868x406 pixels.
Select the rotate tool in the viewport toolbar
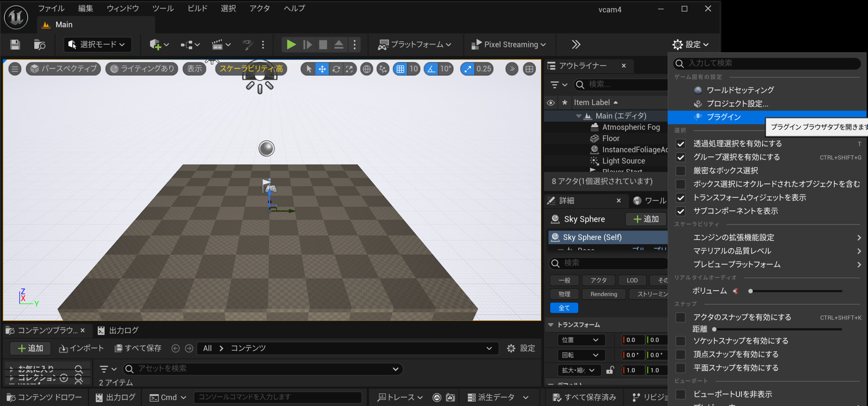pyautogui.click(x=336, y=69)
